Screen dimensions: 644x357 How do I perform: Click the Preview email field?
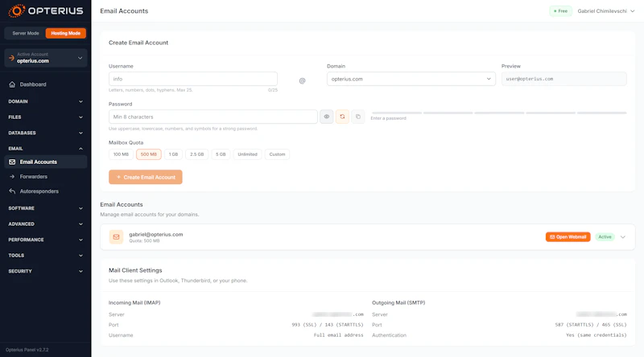564,79
